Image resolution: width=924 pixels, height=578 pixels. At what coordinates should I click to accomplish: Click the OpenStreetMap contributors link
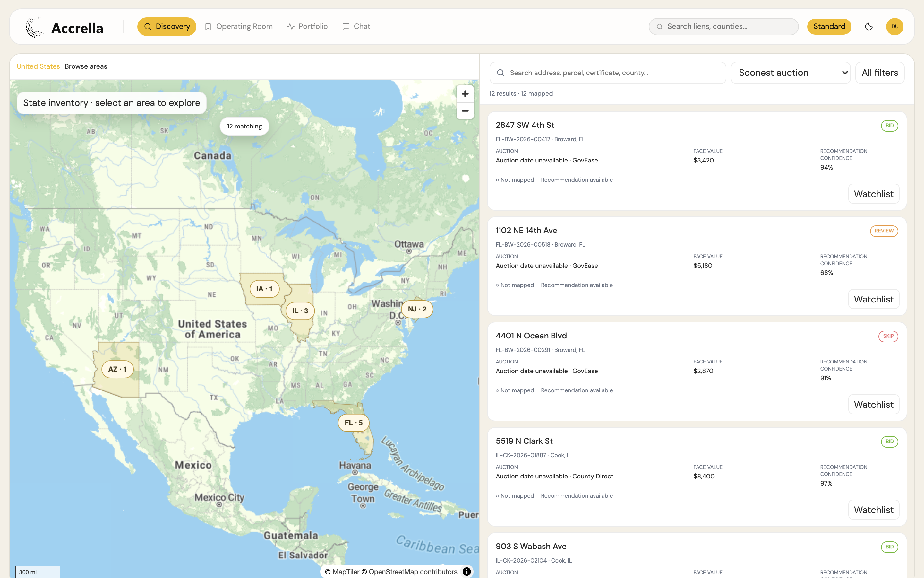click(409, 572)
